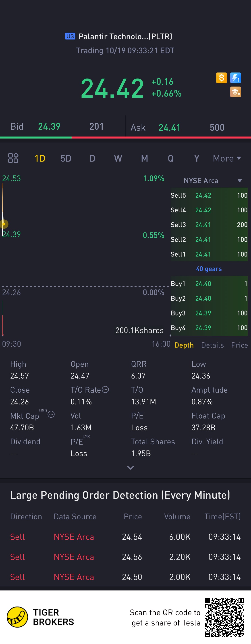Tap Sell1 order book row
Viewport: 251px width, 644px height.
(x=209, y=254)
